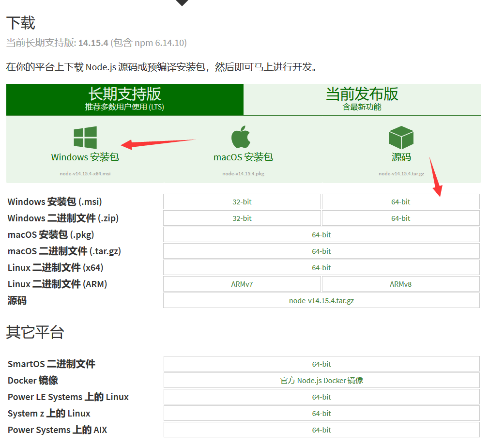The width and height of the screenshot is (489, 448).
Task: Click the node-v14.15.4-x64.msi filename text
Action: click(x=85, y=174)
